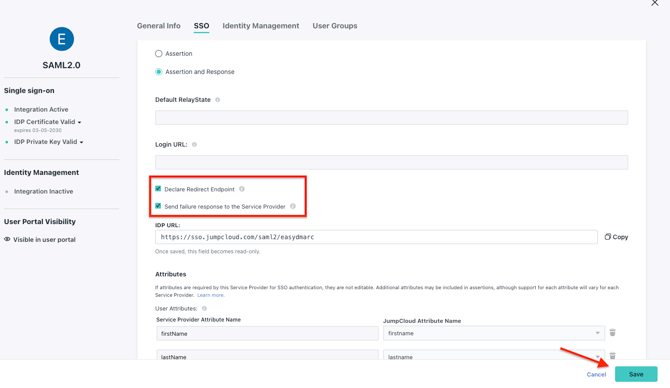The height and width of the screenshot is (388, 670).
Task: Click the blue E application logo
Action: [62, 39]
